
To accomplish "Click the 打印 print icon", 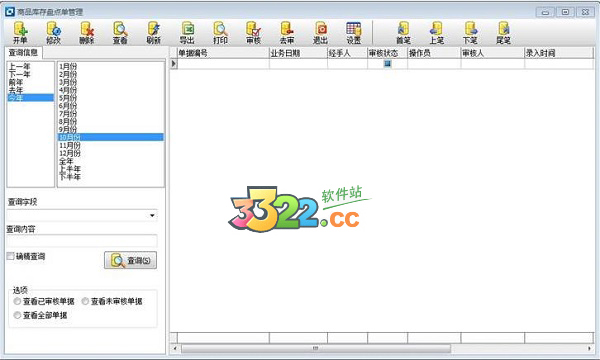I will pos(220,33).
